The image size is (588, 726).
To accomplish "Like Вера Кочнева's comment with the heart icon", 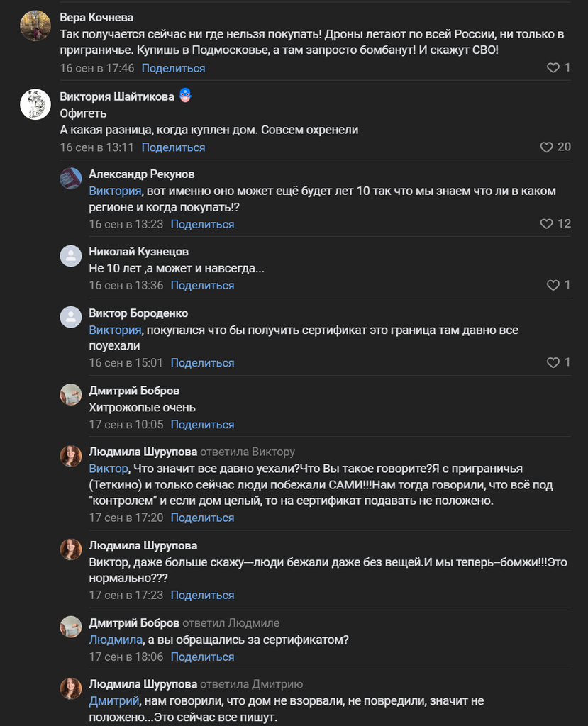I will [553, 67].
